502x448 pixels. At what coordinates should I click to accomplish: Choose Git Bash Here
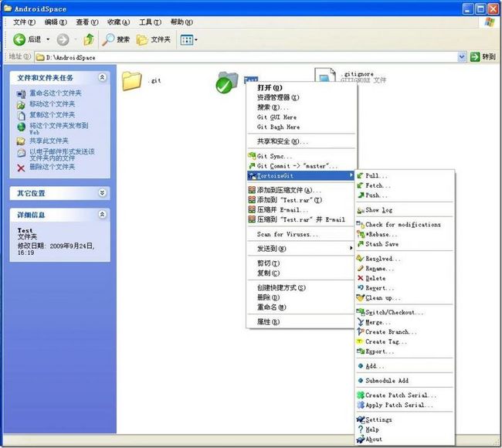click(301, 127)
